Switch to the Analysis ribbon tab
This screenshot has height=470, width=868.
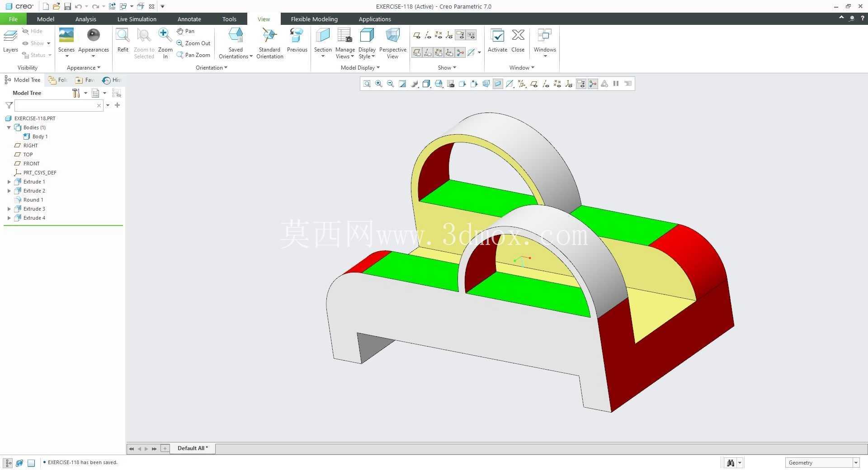[85, 19]
